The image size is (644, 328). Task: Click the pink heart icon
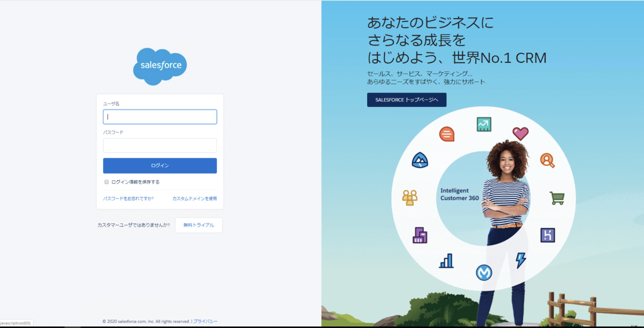pos(520,133)
